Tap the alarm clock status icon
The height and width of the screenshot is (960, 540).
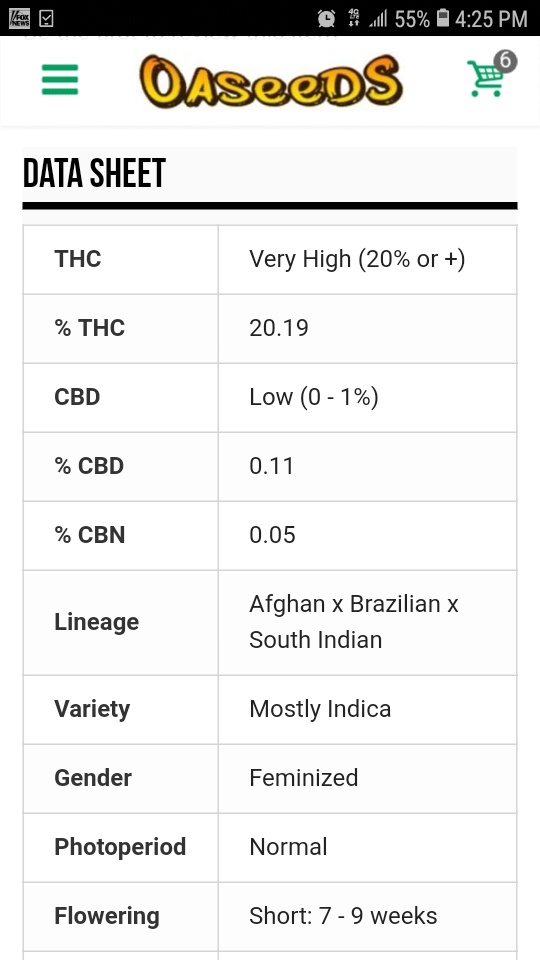point(326,19)
